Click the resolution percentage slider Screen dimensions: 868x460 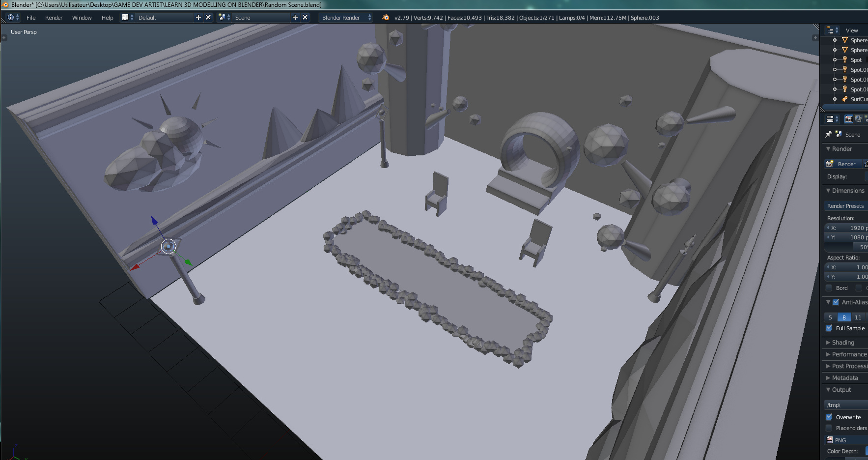tap(846, 247)
